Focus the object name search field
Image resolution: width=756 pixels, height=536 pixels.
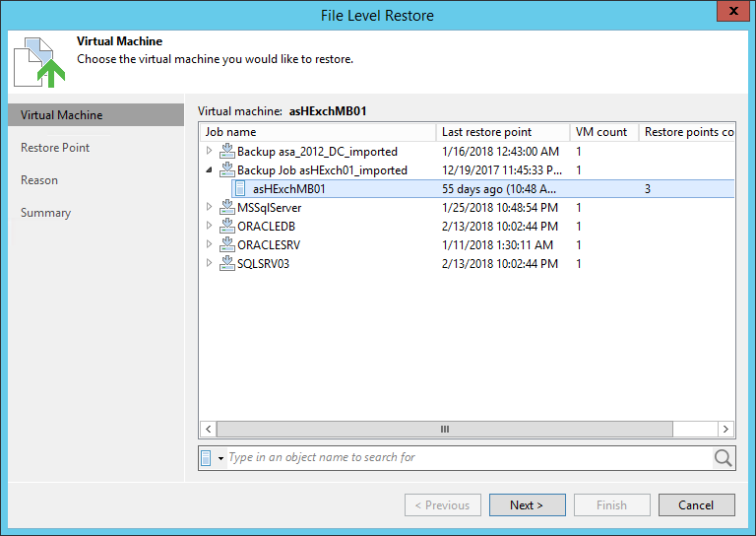(468, 458)
